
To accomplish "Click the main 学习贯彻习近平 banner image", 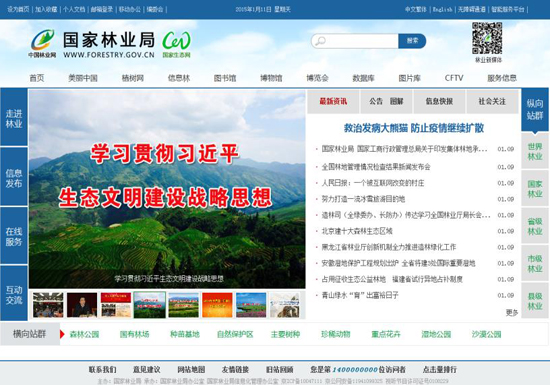I will (x=167, y=189).
